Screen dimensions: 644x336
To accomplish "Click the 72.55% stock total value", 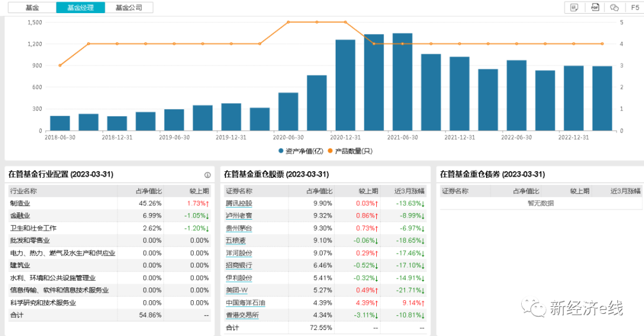I will (x=321, y=328).
